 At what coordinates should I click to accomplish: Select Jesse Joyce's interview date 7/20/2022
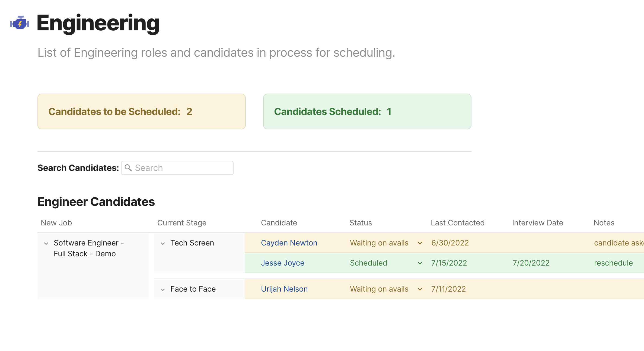pos(531,263)
